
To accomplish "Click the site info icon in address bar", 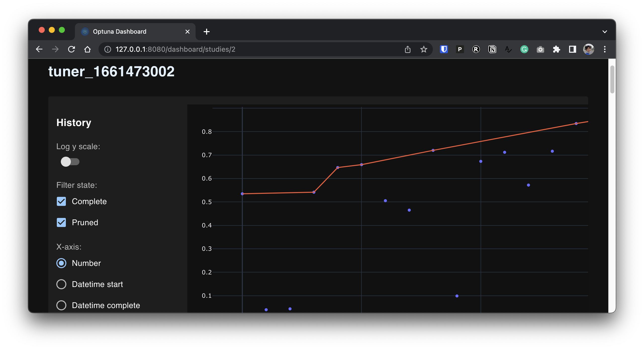I will pyautogui.click(x=107, y=49).
